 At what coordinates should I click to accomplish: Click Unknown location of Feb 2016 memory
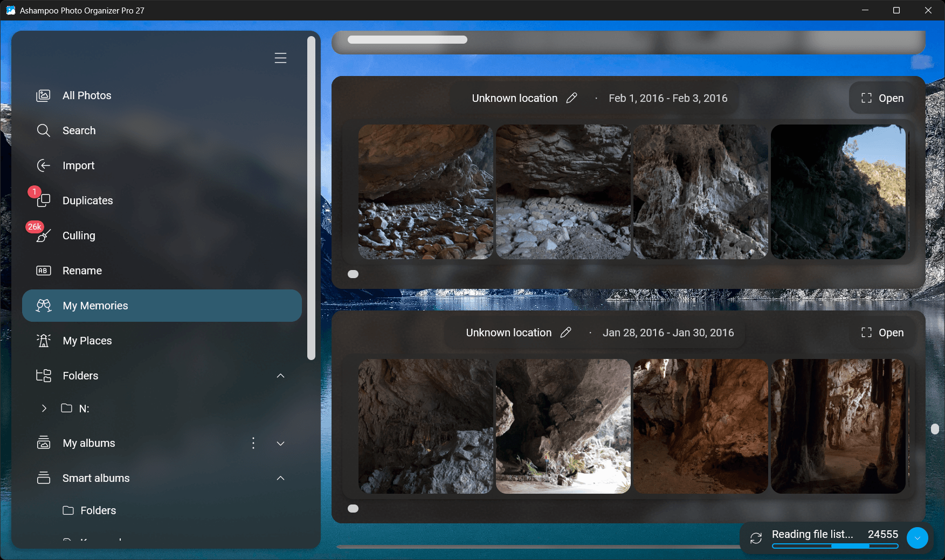point(514,98)
